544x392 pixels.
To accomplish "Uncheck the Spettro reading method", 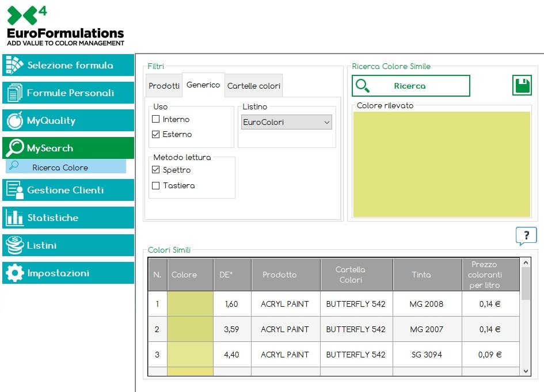I will pos(156,170).
